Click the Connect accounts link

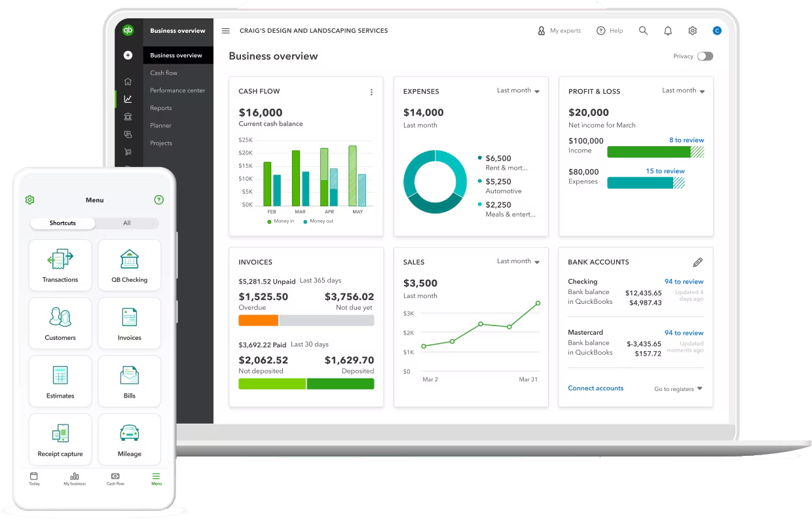pos(595,388)
